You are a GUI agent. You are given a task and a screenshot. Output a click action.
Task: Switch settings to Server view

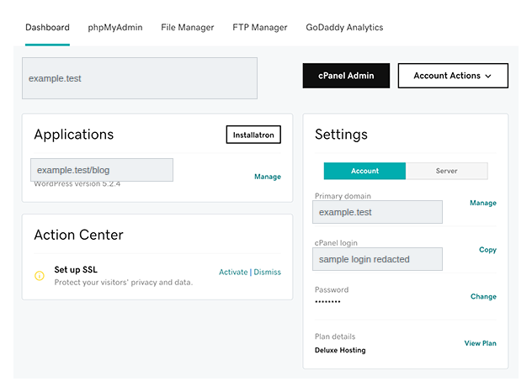click(446, 171)
